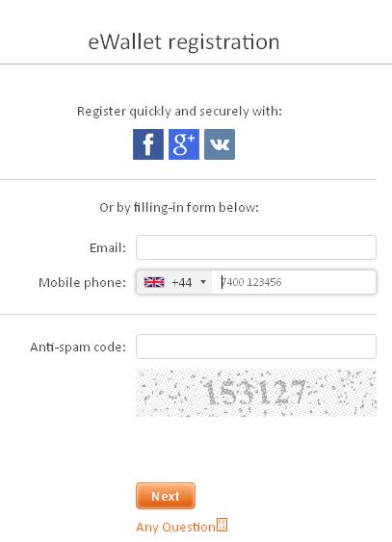This screenshot has height=542, width=392.
Task: Click the divider line under the registration heading
Action: point(196,64)
